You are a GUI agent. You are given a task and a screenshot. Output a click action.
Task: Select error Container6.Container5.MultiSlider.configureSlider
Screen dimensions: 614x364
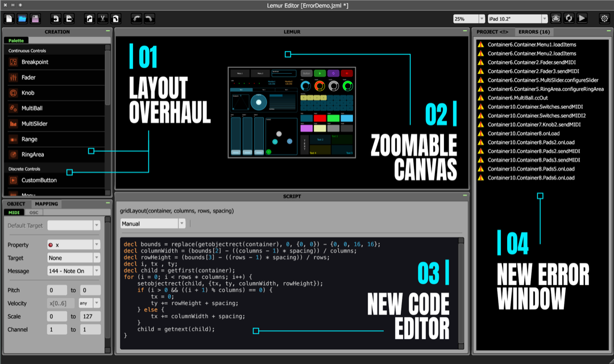point(543,80)
